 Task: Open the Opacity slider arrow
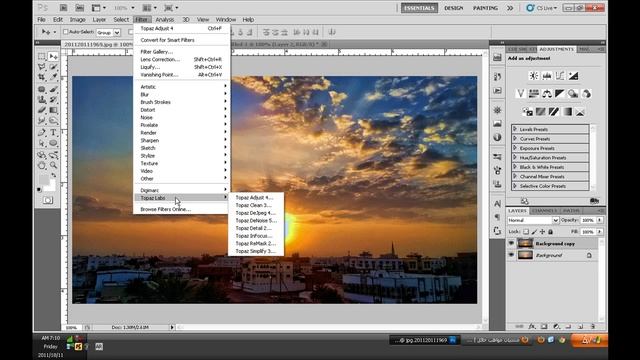click(600, 220)
